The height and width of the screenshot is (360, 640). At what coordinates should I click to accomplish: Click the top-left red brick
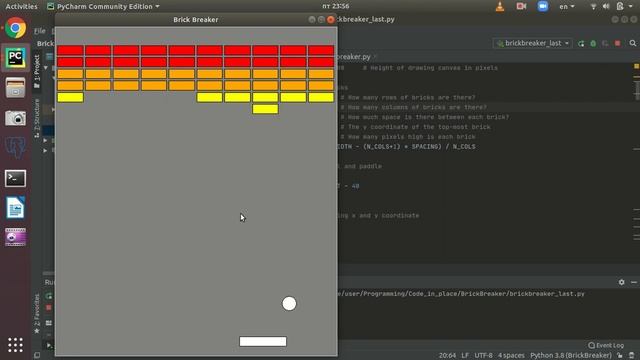70,50
